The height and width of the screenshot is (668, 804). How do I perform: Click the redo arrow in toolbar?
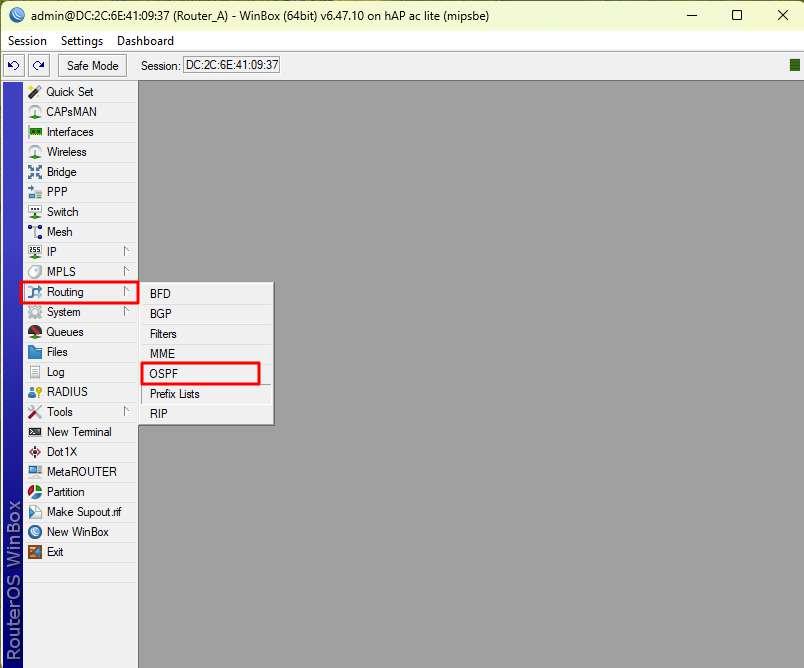[x=38, y=66]
